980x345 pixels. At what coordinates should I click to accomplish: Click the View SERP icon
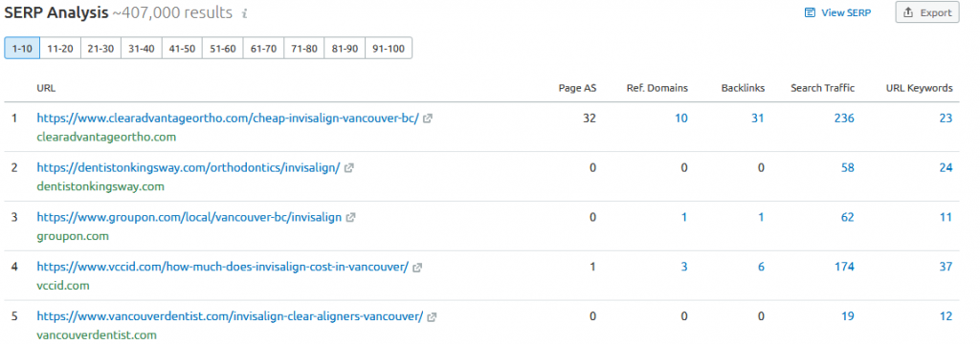tap(810, 12)
